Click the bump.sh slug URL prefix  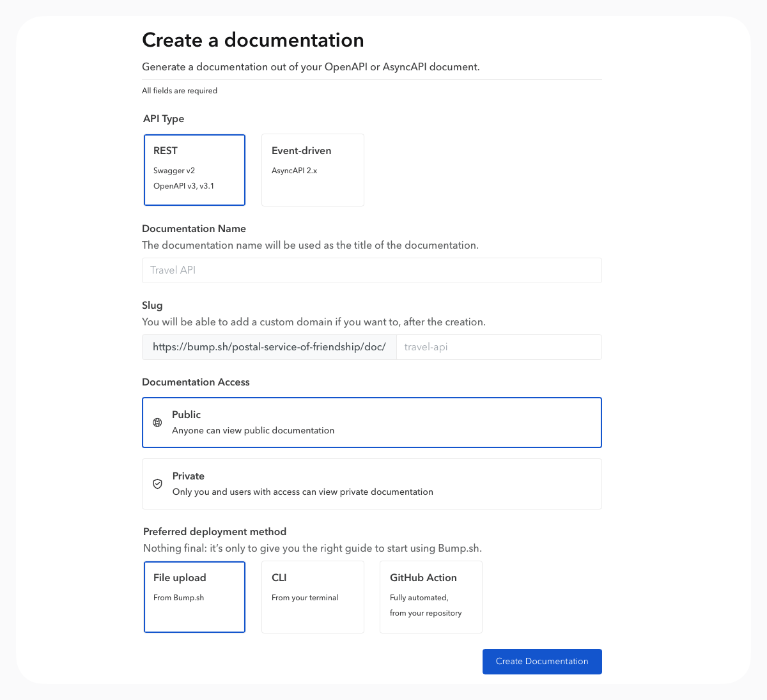point(269,347)
